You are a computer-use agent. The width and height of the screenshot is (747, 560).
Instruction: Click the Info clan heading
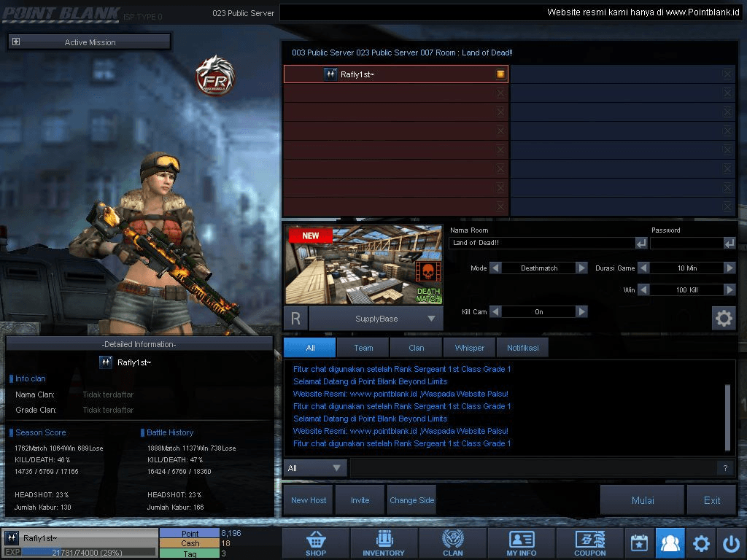[30, 378]
